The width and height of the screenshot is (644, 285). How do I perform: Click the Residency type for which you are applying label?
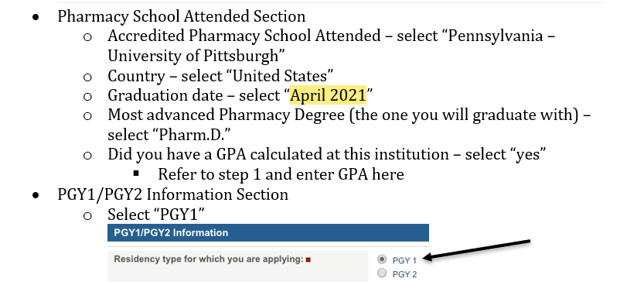209,259
